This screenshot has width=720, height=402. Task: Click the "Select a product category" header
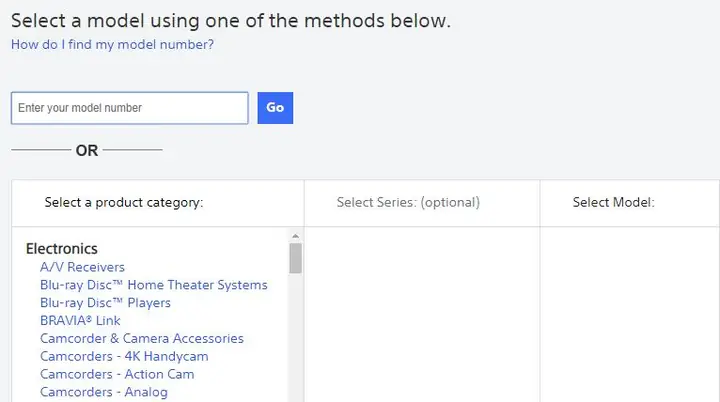point(124,202)
